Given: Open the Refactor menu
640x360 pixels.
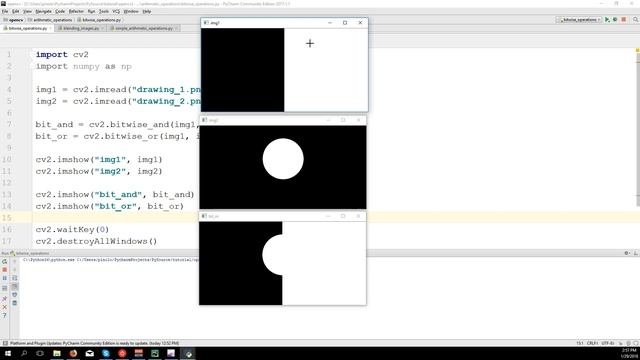Looking at the screenshot, I should tap(76, 11).
